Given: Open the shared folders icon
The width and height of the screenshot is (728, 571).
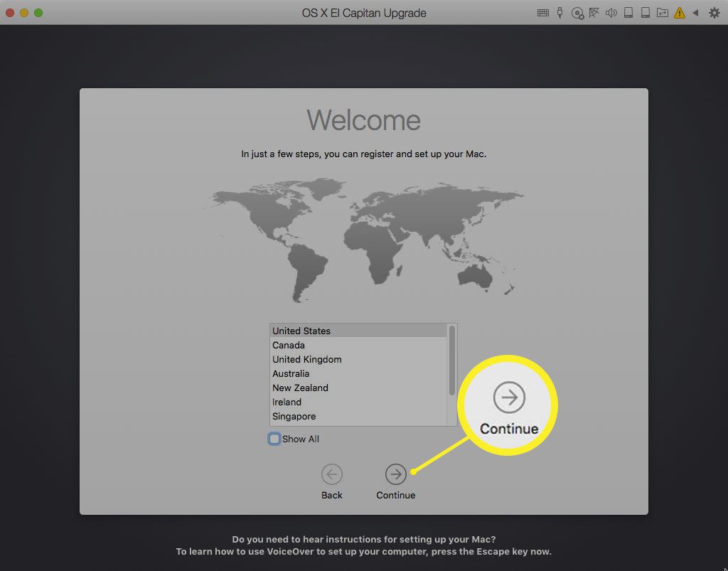Looking at the screenshot, I should pos(663,13).
